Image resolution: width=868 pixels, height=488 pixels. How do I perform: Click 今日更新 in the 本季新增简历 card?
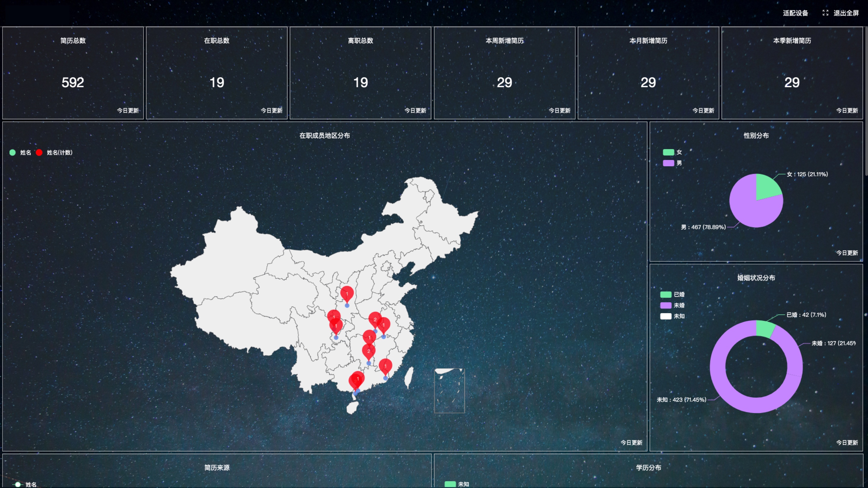[847, 111]
